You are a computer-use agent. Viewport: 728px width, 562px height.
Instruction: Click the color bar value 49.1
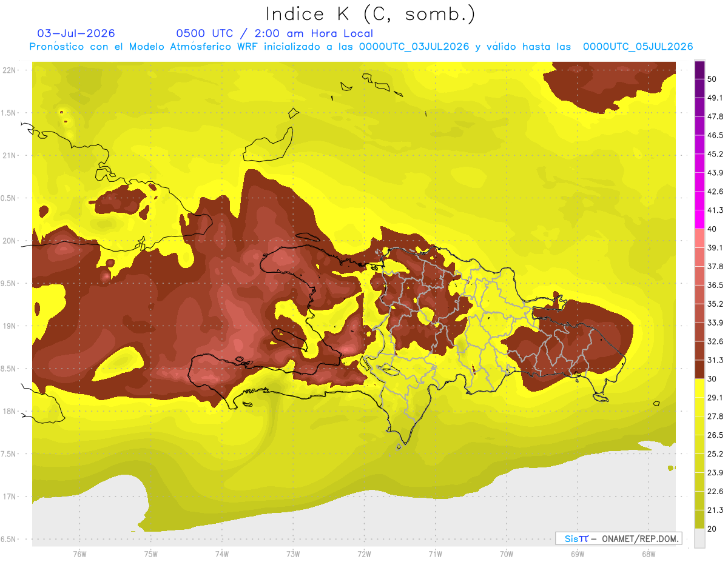[x=715, y=98]
